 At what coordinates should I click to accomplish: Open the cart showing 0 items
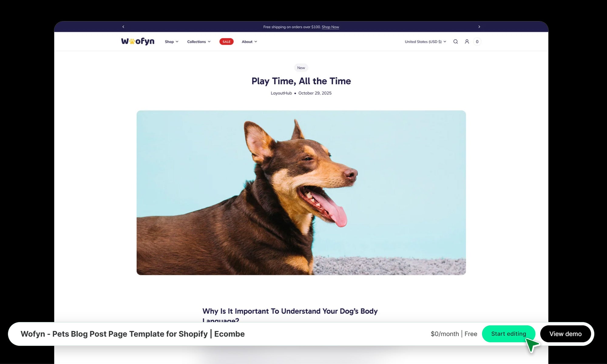(477, 42)
